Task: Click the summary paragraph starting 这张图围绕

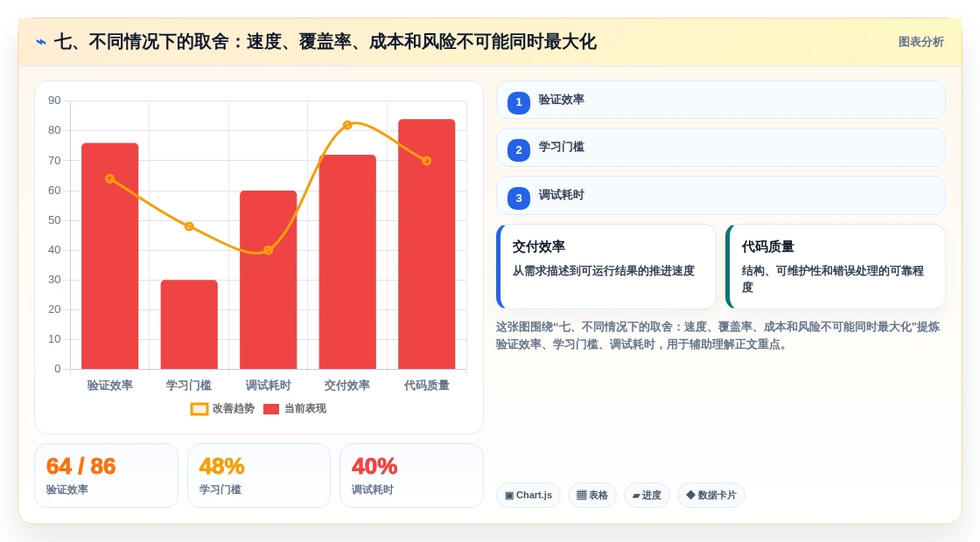Action: pyautogui.click(x=717, y=336)
